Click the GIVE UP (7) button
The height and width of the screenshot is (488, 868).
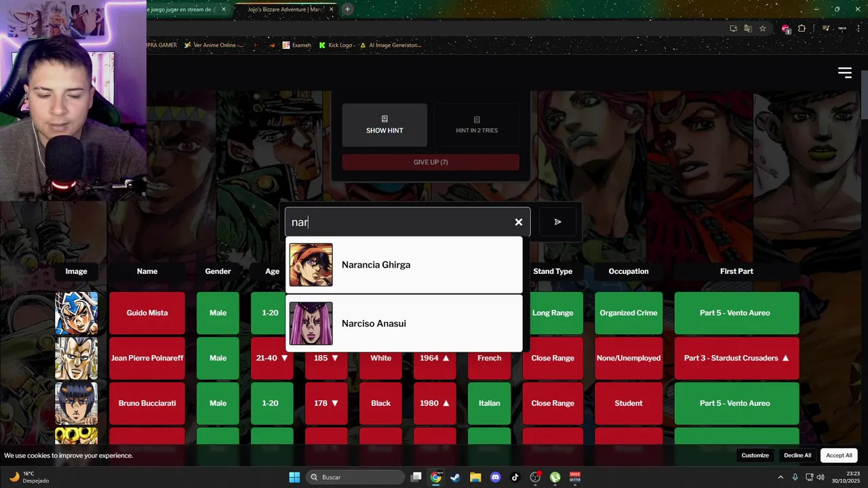click(x=431, y=162)
